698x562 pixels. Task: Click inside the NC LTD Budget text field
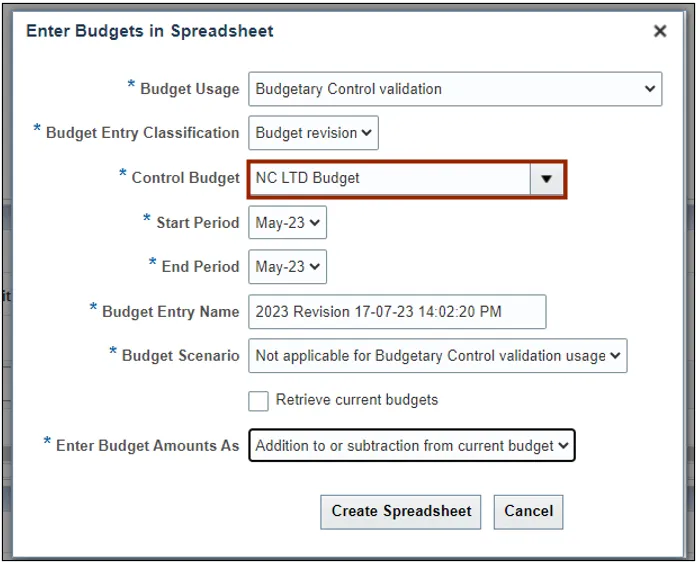390,178
